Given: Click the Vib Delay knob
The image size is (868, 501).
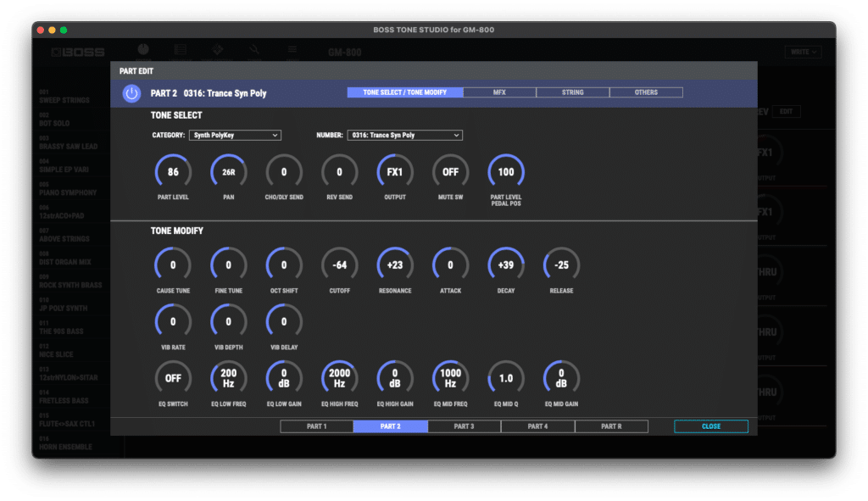Looking at the screenshot, I should pos(284,321).
